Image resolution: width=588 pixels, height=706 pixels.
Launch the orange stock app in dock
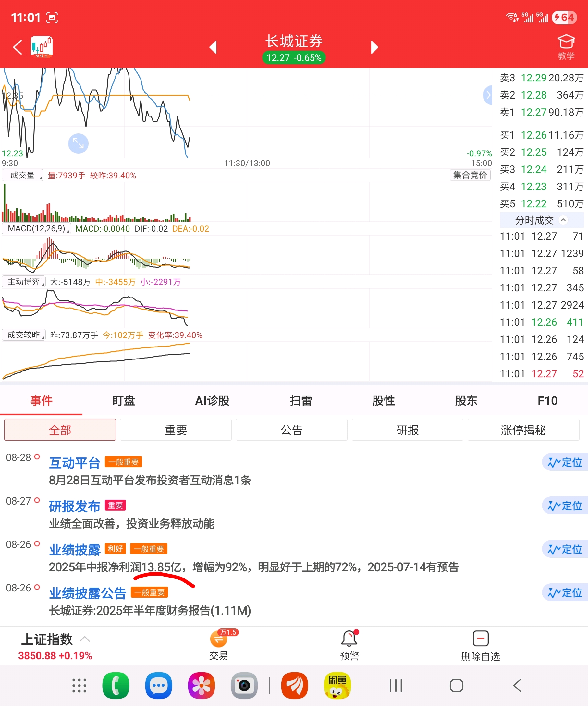point(295,686)
